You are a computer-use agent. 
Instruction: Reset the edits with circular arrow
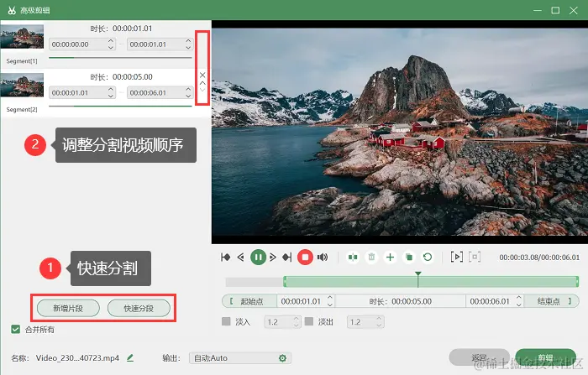(x=427, y=258)
